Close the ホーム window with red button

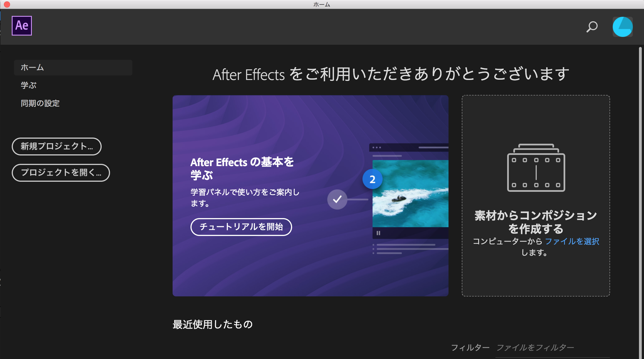(7, 4)
